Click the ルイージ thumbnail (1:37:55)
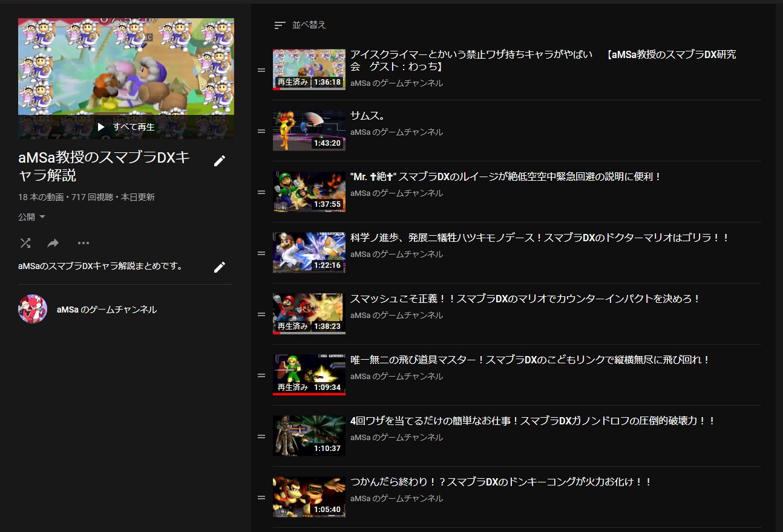The height and width of the screenshot is (532, 783). coord(309,192)
